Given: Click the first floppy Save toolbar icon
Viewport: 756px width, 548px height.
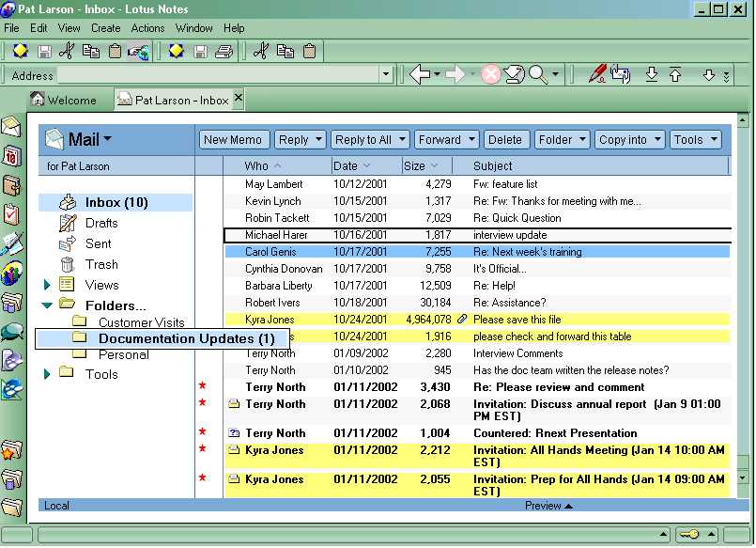Looking at the screenshot, I should 44,51.
